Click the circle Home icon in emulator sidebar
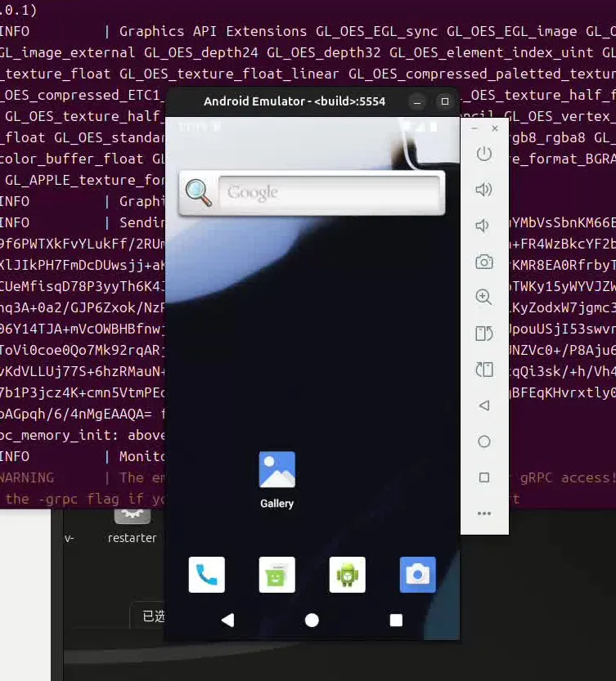 click(483, 441)
